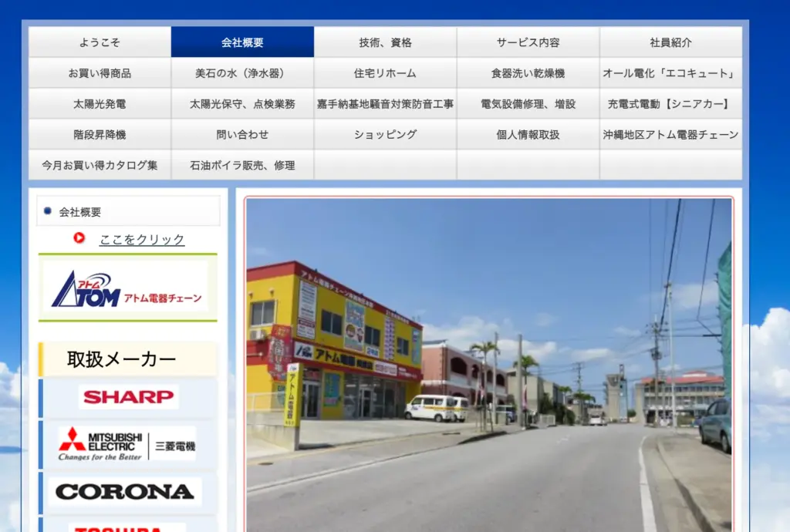This screenshot has height=532, width=790.
Task: Select 技術、資格 from the navigation
Action: [386, 42]
